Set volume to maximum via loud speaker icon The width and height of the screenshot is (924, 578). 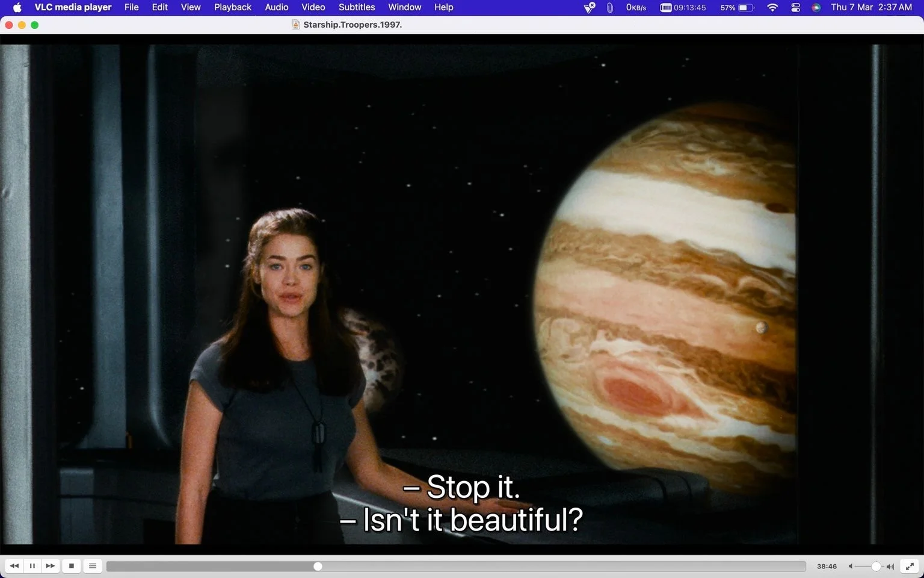click(890, 567)
